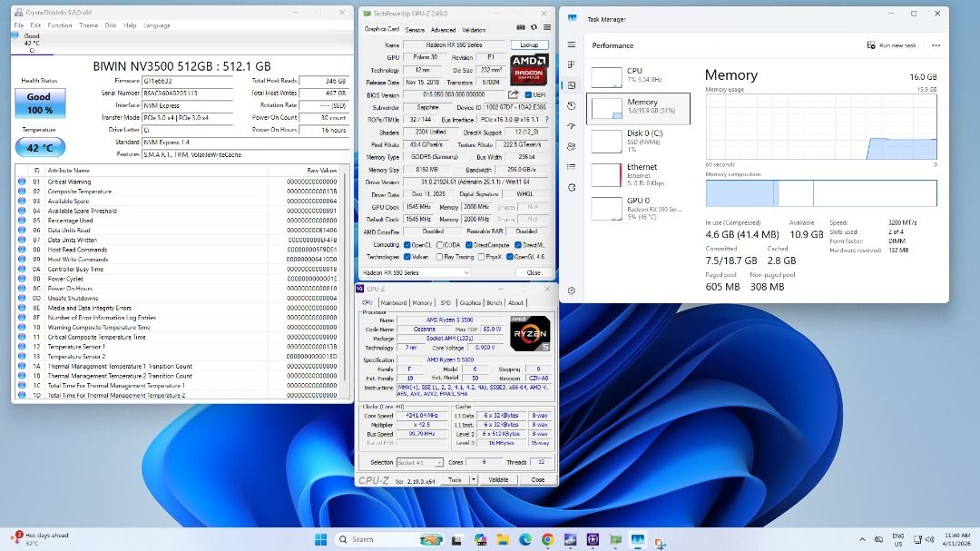Click Run new task icon in Task Manager
This screenshot has height=551, width=980.
871,45
